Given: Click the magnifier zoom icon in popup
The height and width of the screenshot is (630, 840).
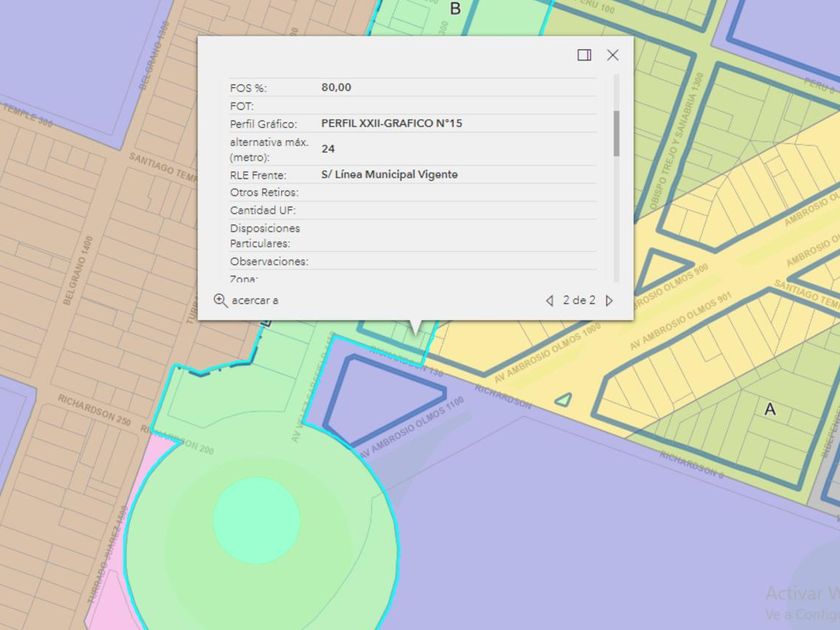Looking at the screenshot, I should (221, 300).
